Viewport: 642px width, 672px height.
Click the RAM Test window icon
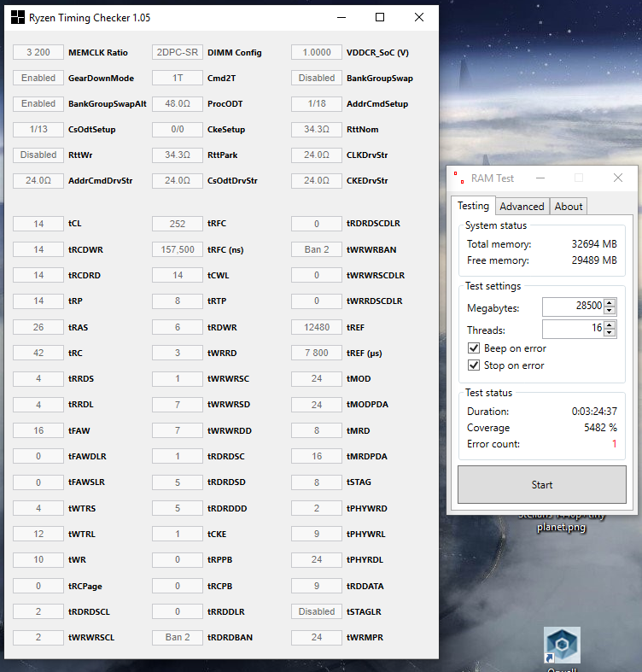click(458, 178)
